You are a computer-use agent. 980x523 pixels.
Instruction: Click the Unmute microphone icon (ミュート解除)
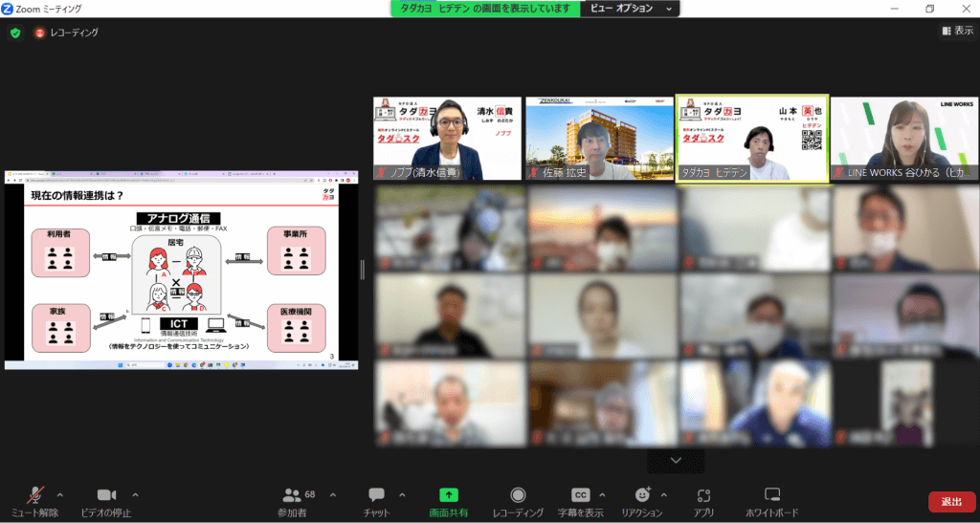(x=36, y=495)
